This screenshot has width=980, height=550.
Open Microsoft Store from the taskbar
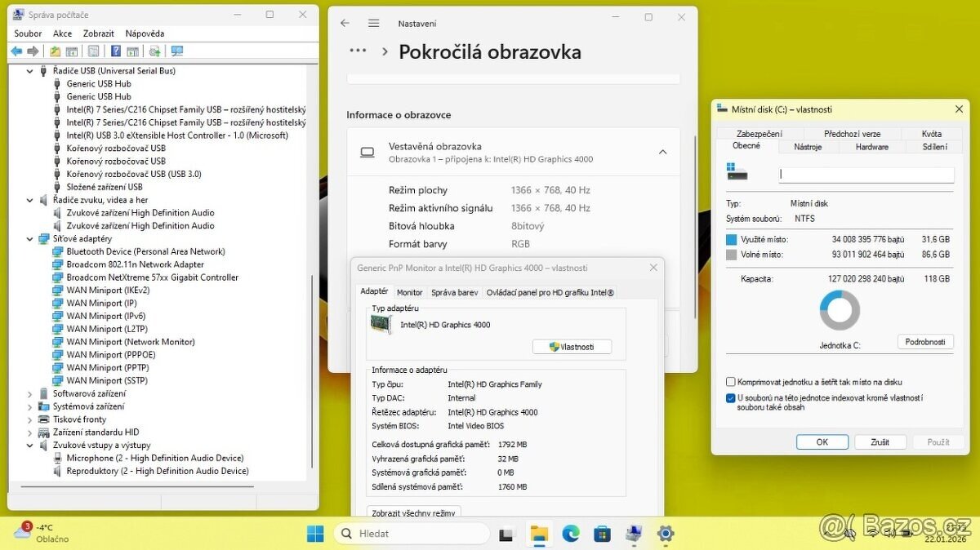(x=602, y=534)
